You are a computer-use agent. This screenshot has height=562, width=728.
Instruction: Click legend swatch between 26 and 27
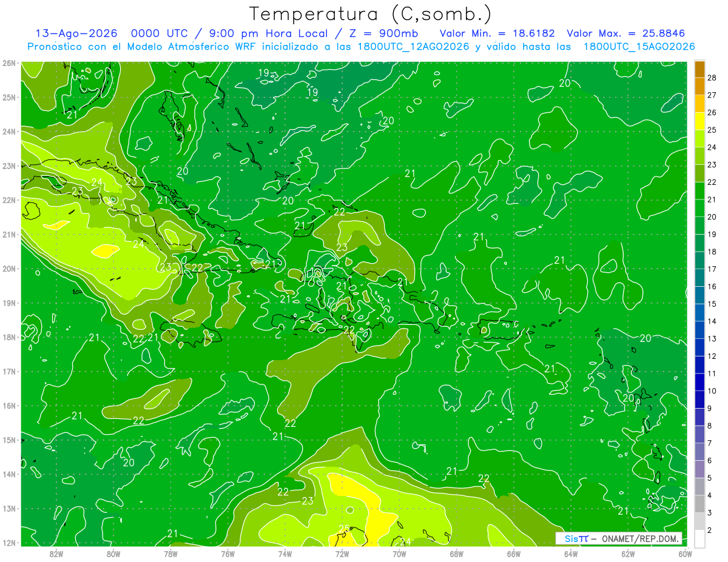click(699, 104)
